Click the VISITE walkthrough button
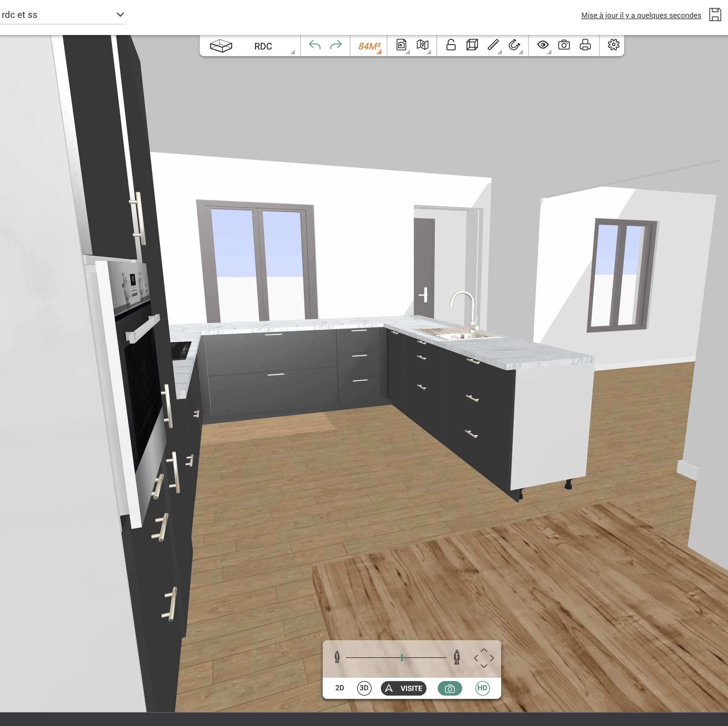The image size is (728, 726). point(404,688)
